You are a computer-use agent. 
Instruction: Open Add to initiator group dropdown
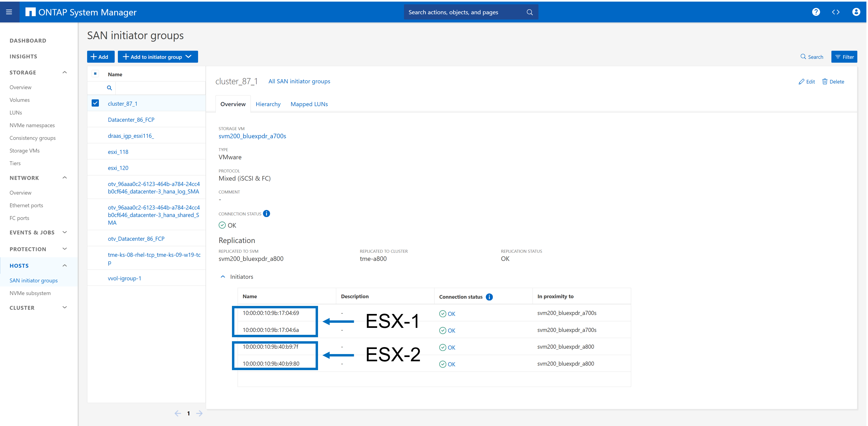(158, 57)
